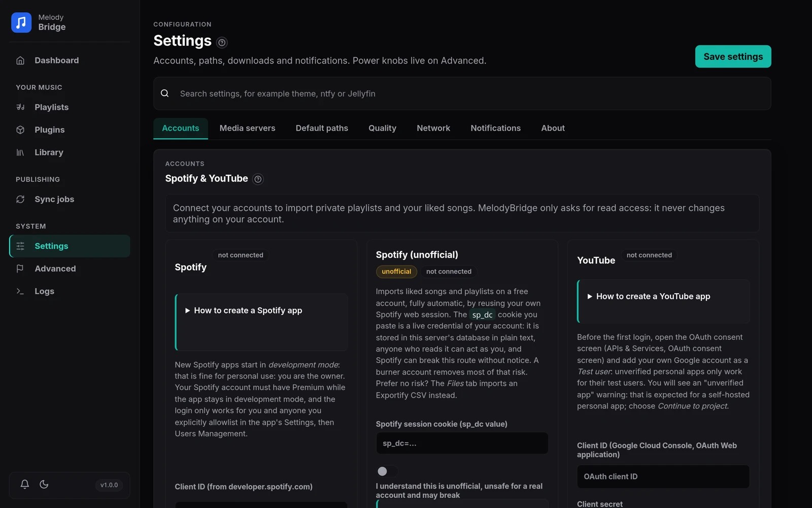Click the Playlists icon in the sidebar
Screen dimensions: 812x508
[20, 107]
